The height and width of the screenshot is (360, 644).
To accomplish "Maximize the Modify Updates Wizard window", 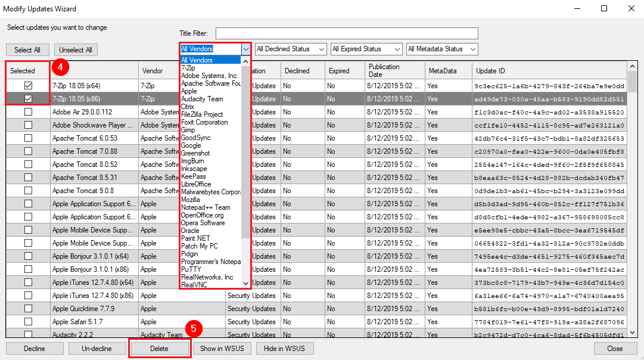I will pos(604,8).
